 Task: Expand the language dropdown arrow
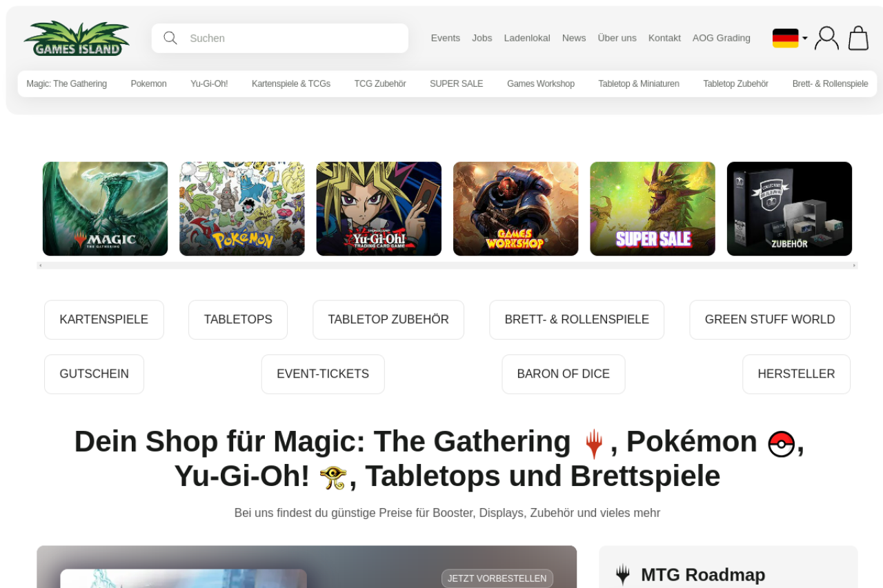pyautogui.click(x=805, y=38)
